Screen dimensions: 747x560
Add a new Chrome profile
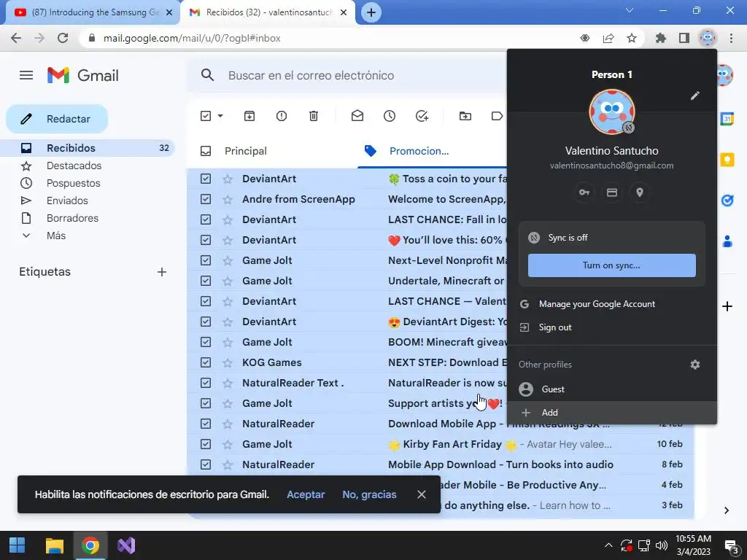pos(612,413)
